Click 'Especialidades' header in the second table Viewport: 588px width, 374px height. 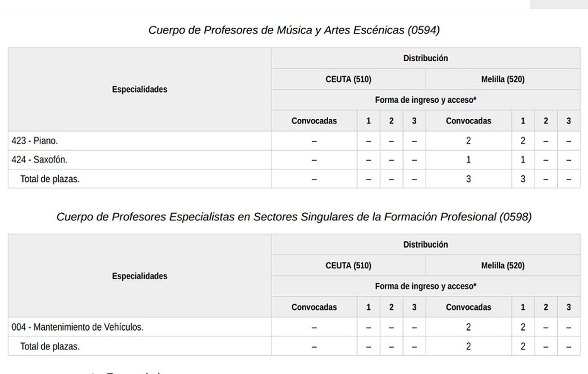[139, 276]
